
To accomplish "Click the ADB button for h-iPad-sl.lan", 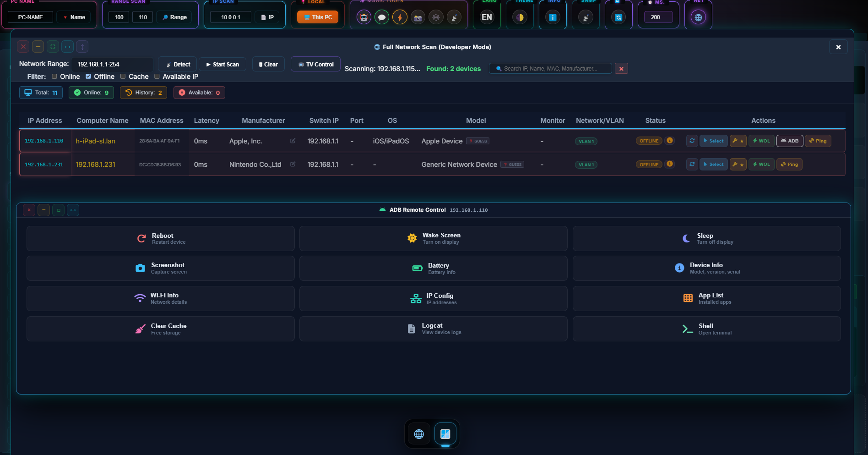I will coord(790,141).
